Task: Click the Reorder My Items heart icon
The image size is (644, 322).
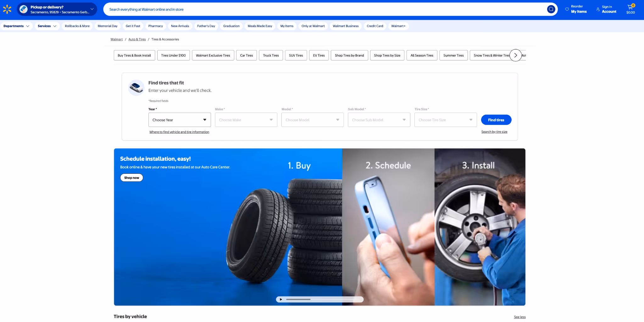Action: click(567, 9)
